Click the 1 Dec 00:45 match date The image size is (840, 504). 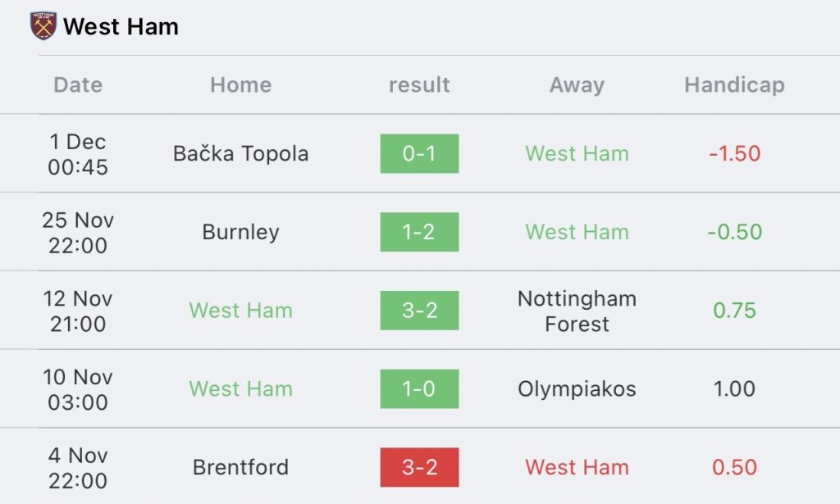(x=78, y=154)
